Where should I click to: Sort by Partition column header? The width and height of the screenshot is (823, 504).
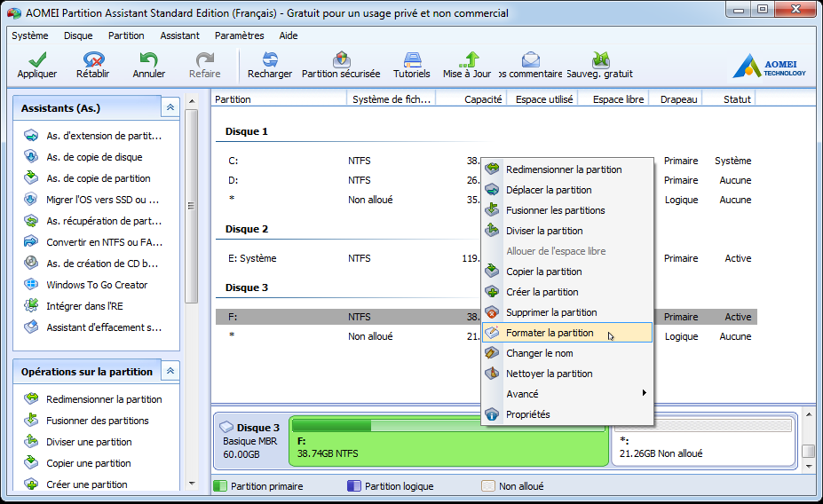tap(280, 99)
